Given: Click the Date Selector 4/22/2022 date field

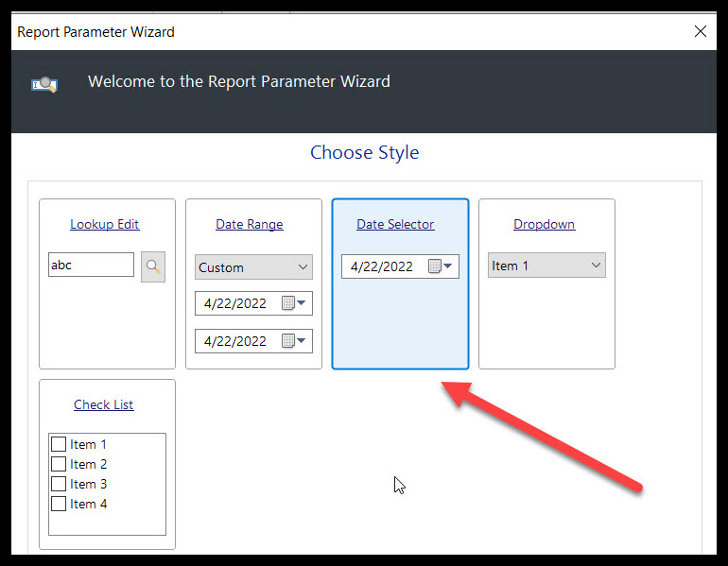Looking at the screenshot, I should point(383,266).
